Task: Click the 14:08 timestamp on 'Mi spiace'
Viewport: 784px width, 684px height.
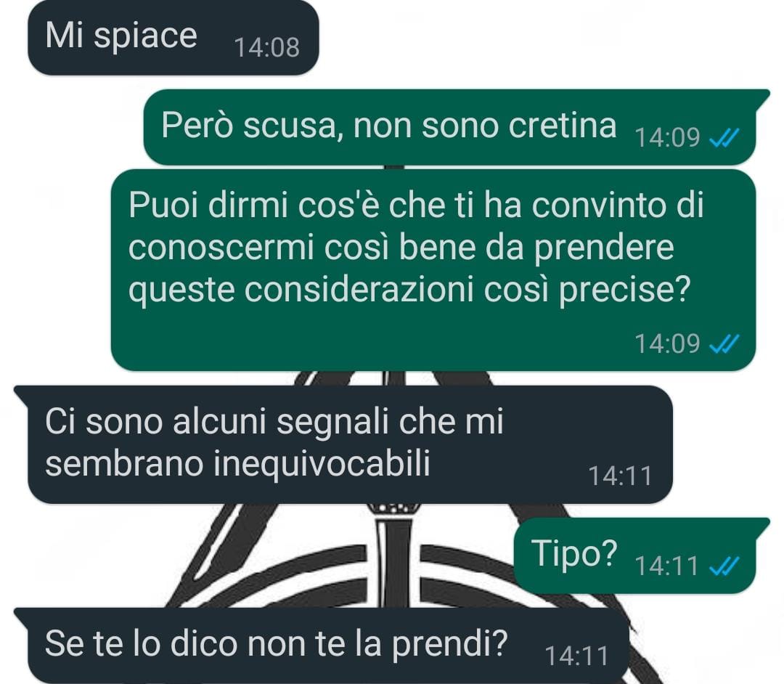Action: pos(267,48)
